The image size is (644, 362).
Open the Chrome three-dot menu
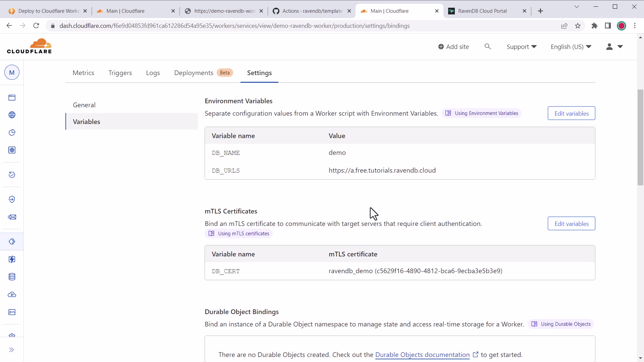(635, 26)
